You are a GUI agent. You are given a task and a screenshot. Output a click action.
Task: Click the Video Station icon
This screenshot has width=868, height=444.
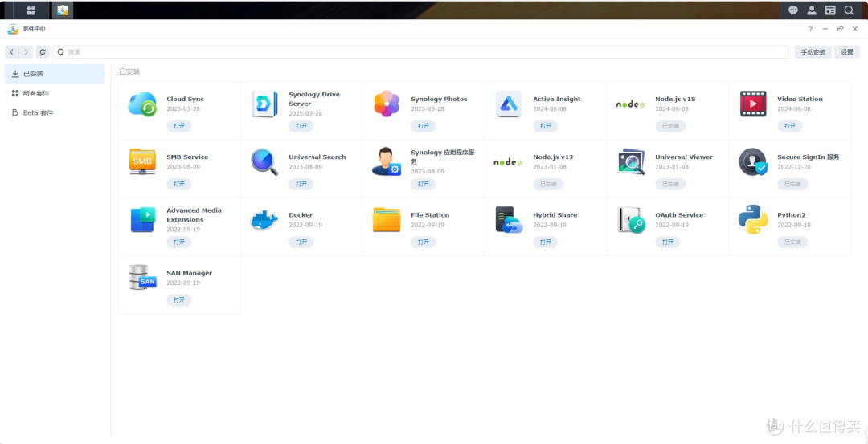[753, 104]
